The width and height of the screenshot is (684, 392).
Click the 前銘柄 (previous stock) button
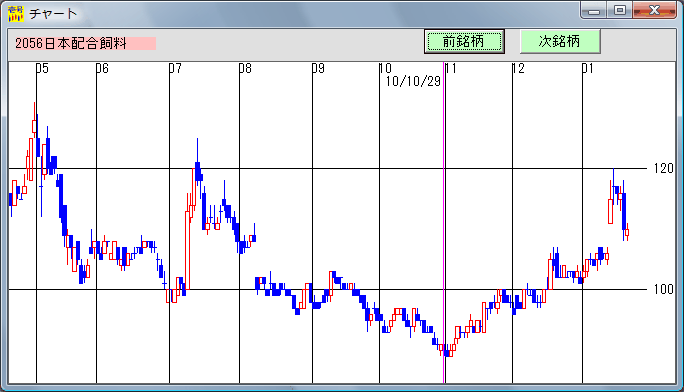(x=464, y=42)
